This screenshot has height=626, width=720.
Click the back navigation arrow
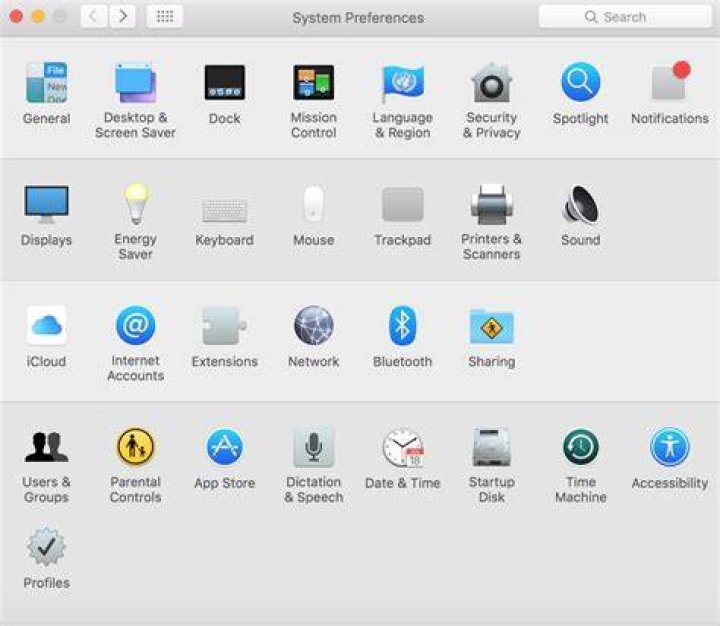95,17
